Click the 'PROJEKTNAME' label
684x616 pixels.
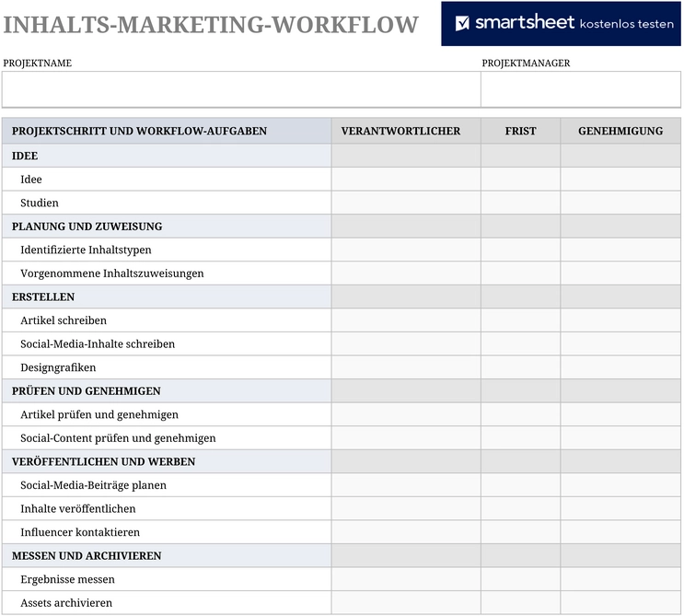38,64
